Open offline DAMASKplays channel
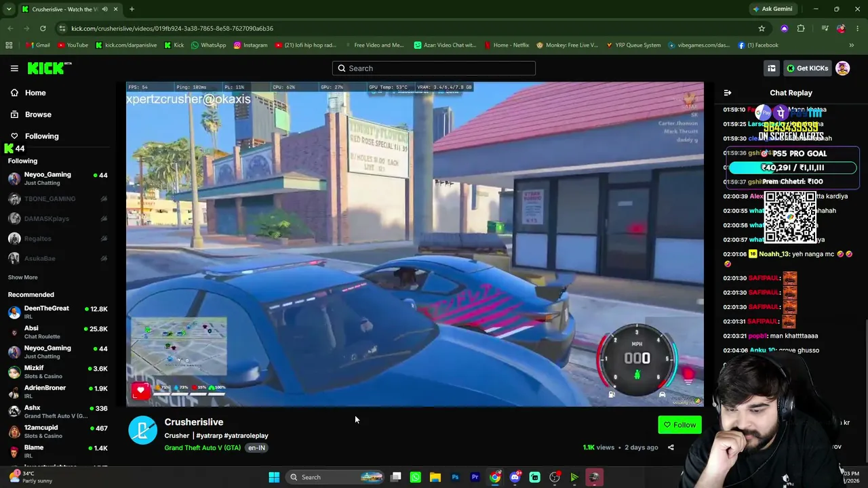Screen dimensions: 868x488 pos(58,218)
